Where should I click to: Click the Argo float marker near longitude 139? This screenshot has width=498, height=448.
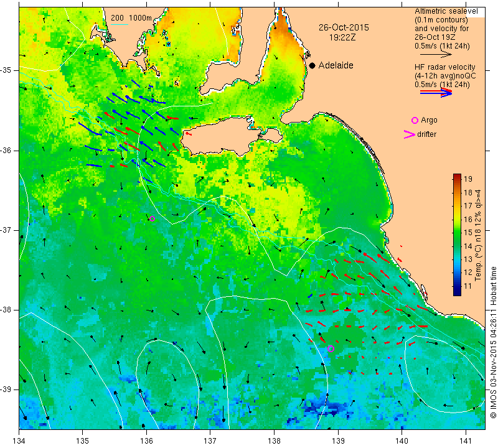pos(331,348)
